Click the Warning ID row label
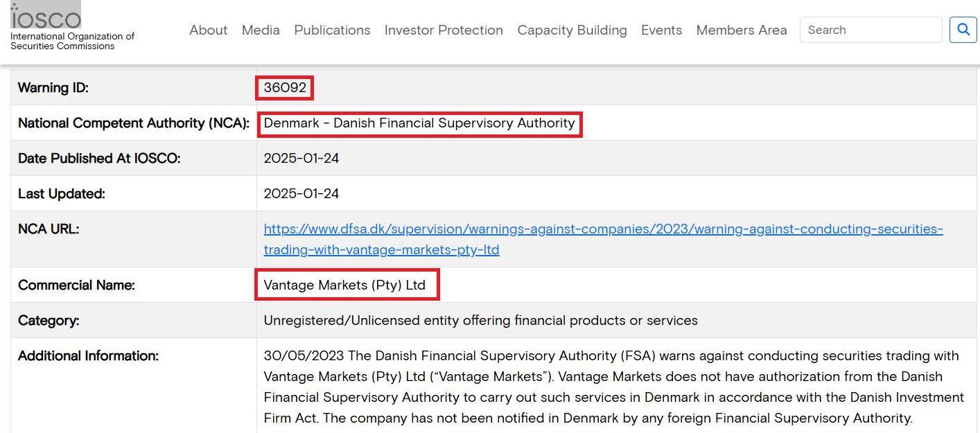Viewport: 980px width, 433px height. pyautogui.click(x=53, y=88)
